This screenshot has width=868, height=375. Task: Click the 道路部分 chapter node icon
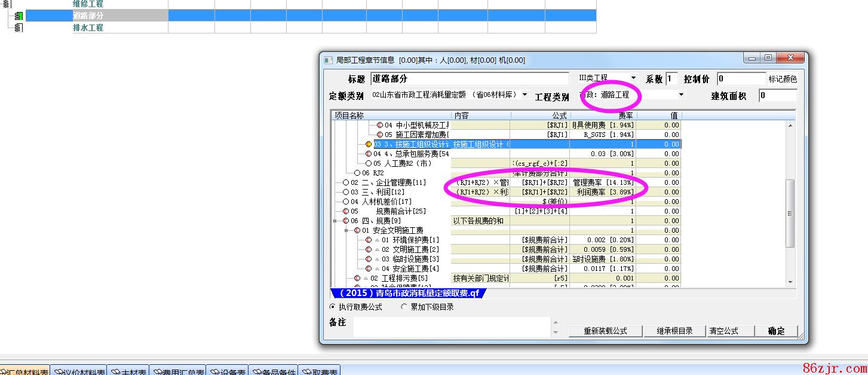pos(19,16)
